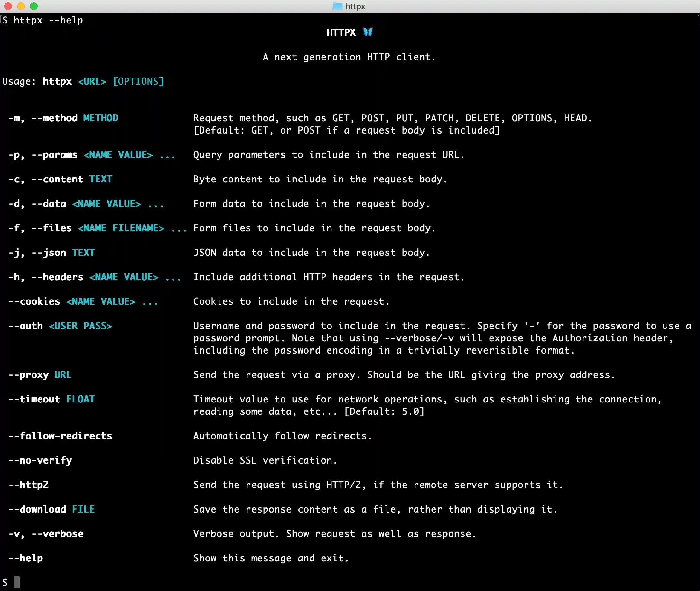Image resolution: width=700 pixels, height=591 pixels.
Task: Select the --proxy URL option text
Action: point(40,374)
